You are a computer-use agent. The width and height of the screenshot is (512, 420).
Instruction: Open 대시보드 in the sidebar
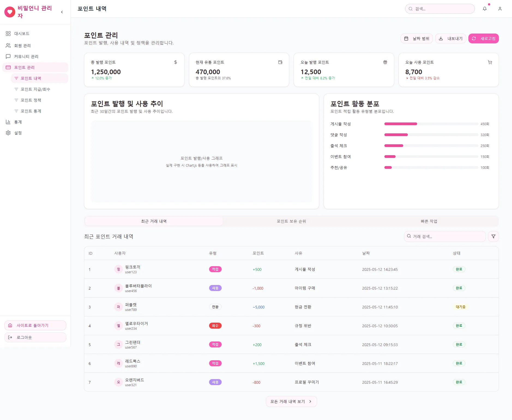coord(35,34)
